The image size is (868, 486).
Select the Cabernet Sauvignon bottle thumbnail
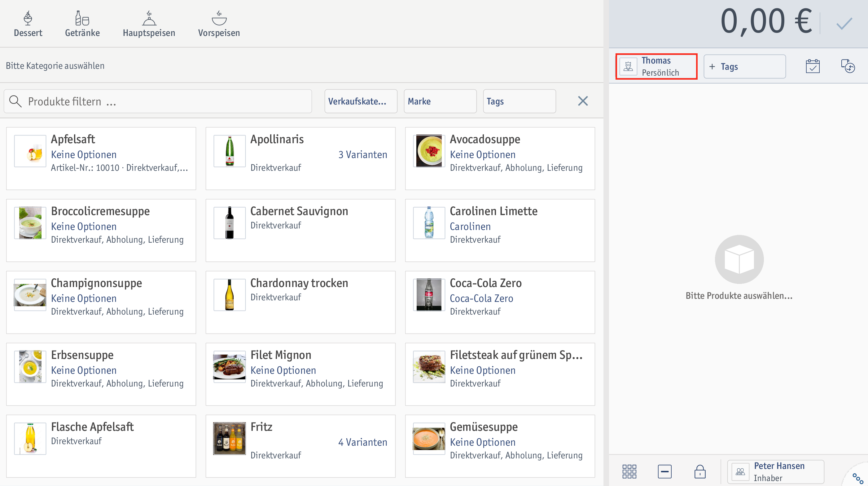click(x=230, y=223)
